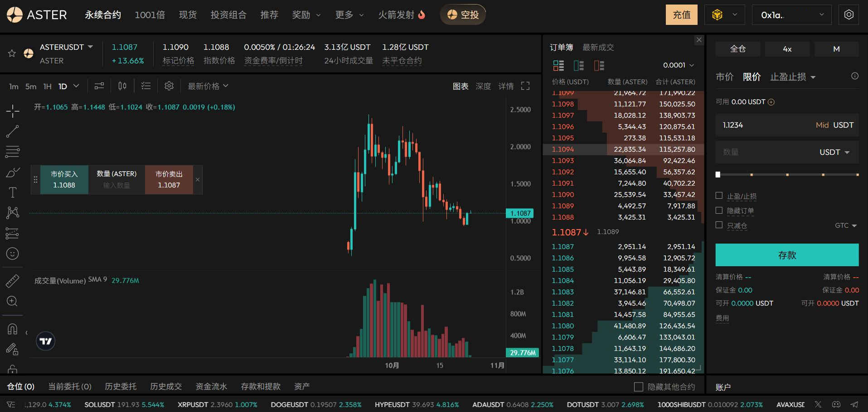Screen dimensions: 868x412
Task: Toggle 隐藏其他合约 checkbox
Action: coord(638,387)
